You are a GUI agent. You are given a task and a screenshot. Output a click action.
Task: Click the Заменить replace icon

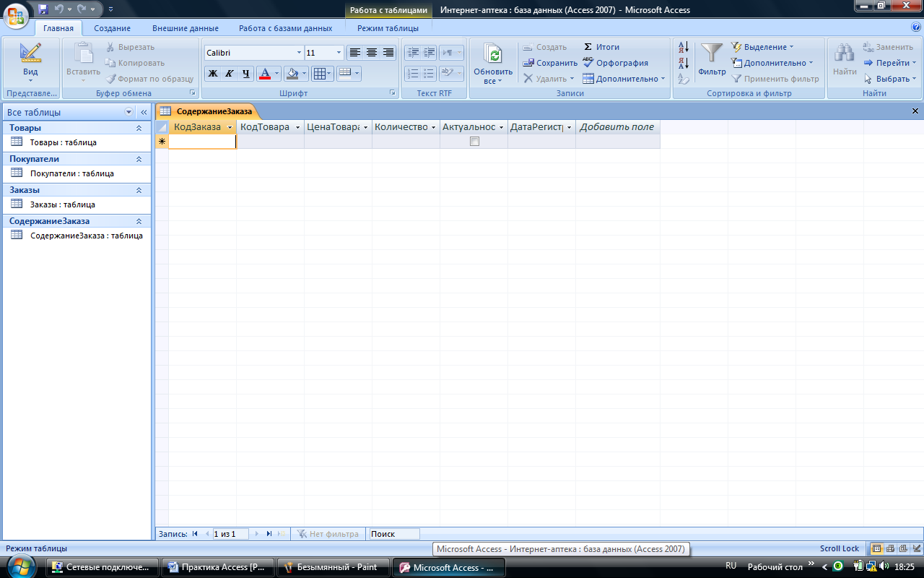pos(868,47)
